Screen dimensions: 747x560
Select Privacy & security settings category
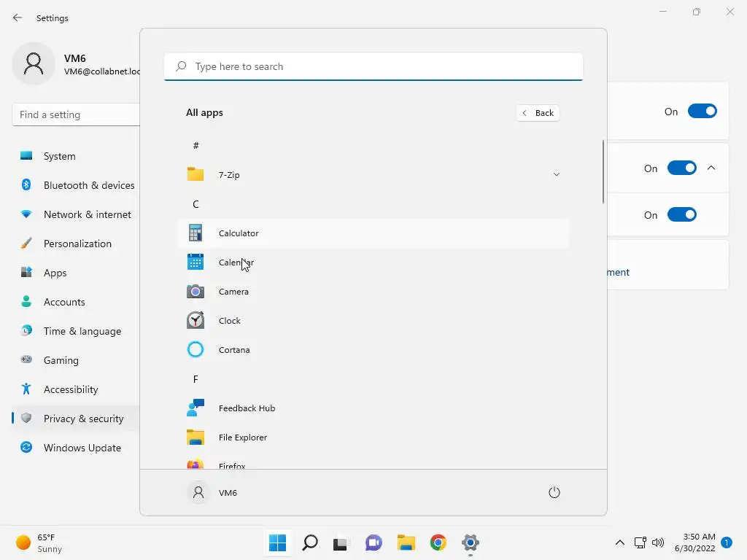(x=76, y=418)
